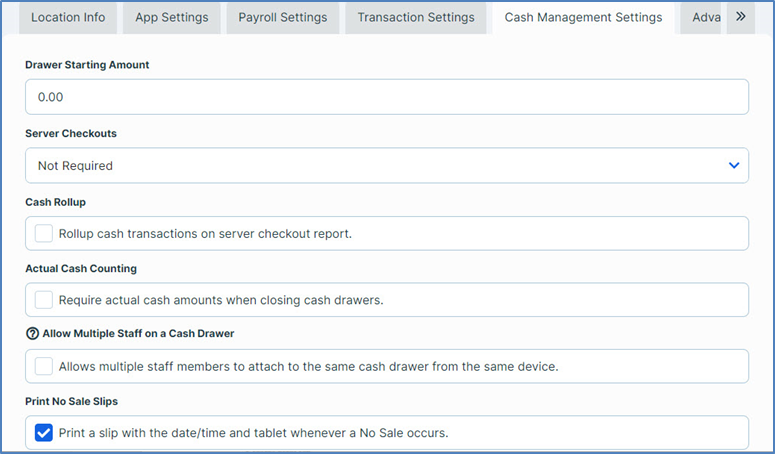Select the Transaction Settings tab
This screenshot has width=775, height=454.
tap(416, 18)
